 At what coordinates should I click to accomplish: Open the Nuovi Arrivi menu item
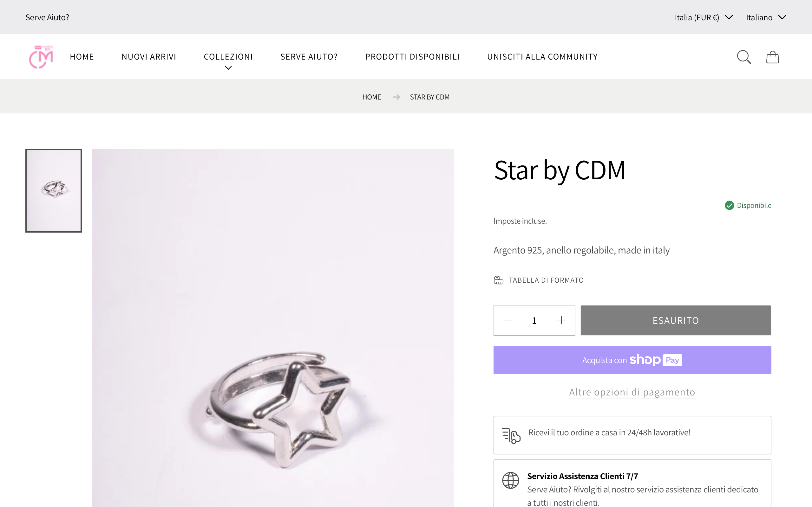click(149, 57)
